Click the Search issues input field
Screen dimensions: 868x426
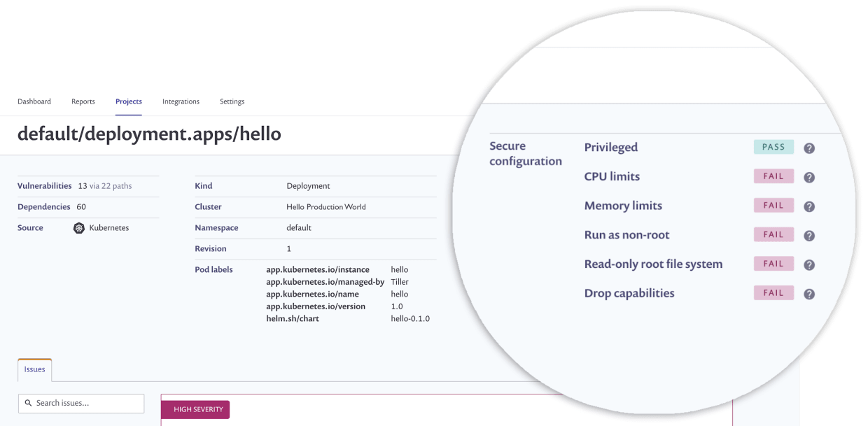point(81,403)
